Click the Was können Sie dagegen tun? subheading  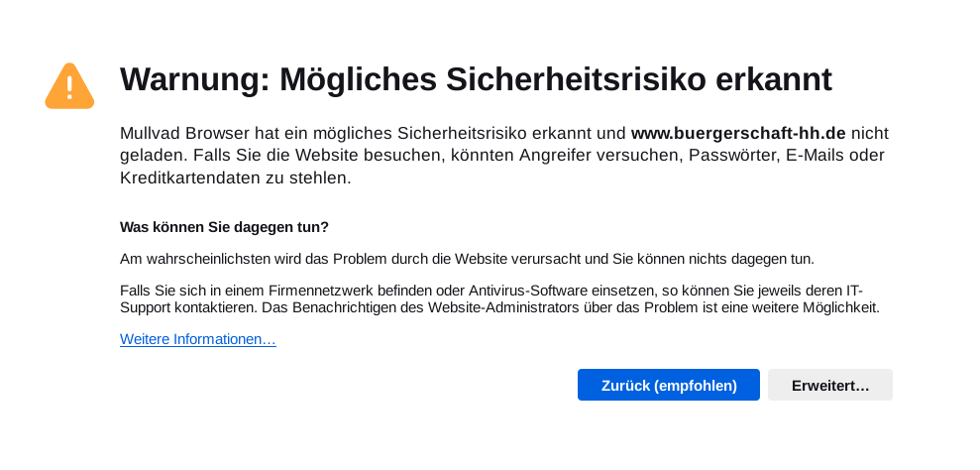point(224,227)
